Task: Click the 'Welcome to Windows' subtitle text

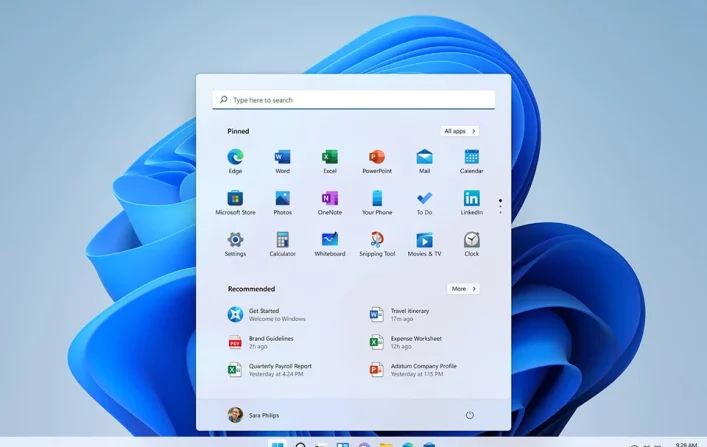Action: 277,319
